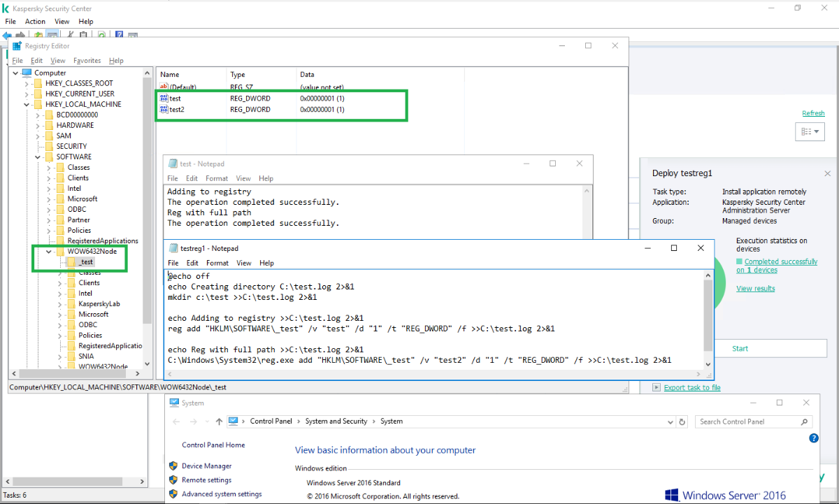The width and height of the screenshot is (839, 504).
Task: Click the Start task button
Action: (x=740, y=348)
